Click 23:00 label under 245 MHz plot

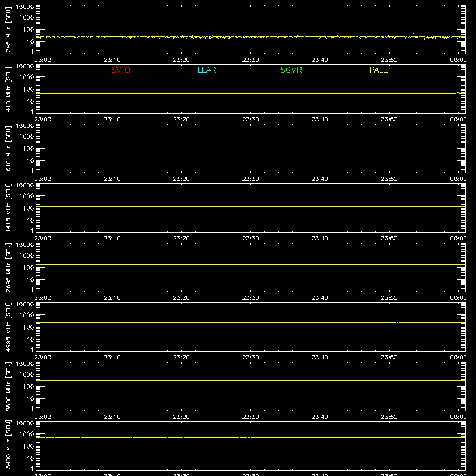pos(43,60)
